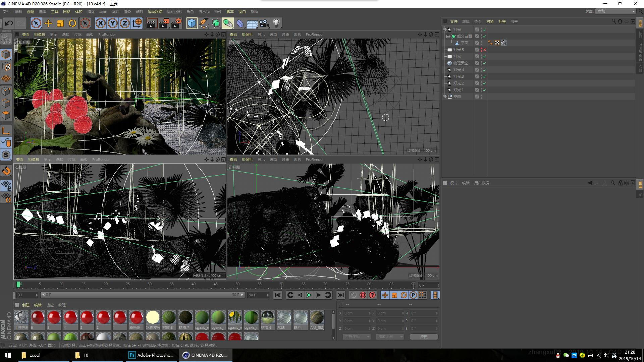Viewport: 644px width, 362px height.
Task: Click the Enable Axis L-shaped icon
Action: tap(6, 130)
